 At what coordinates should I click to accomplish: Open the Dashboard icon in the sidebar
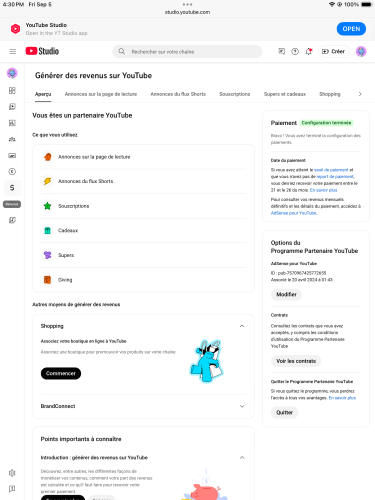(12, 90)
